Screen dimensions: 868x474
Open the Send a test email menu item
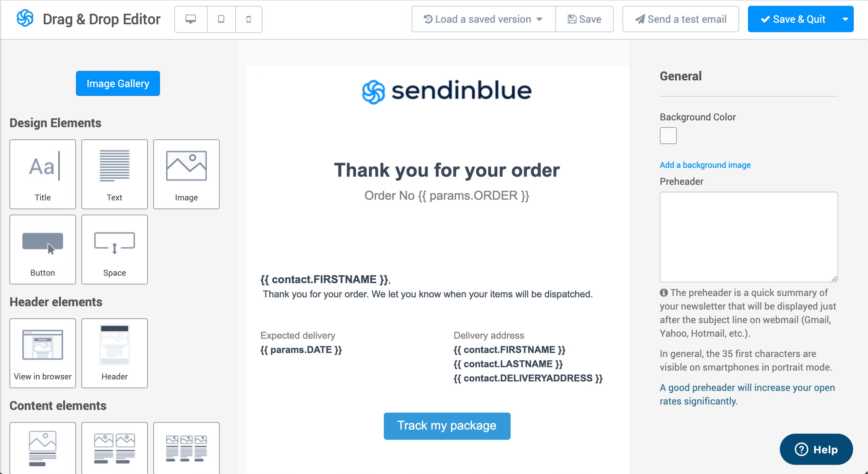coord(679,19)
